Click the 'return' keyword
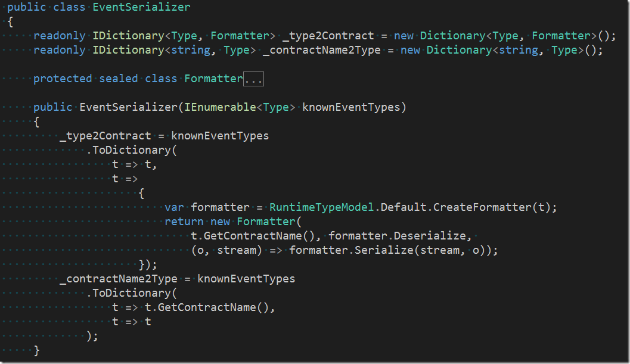 [184, 222]
